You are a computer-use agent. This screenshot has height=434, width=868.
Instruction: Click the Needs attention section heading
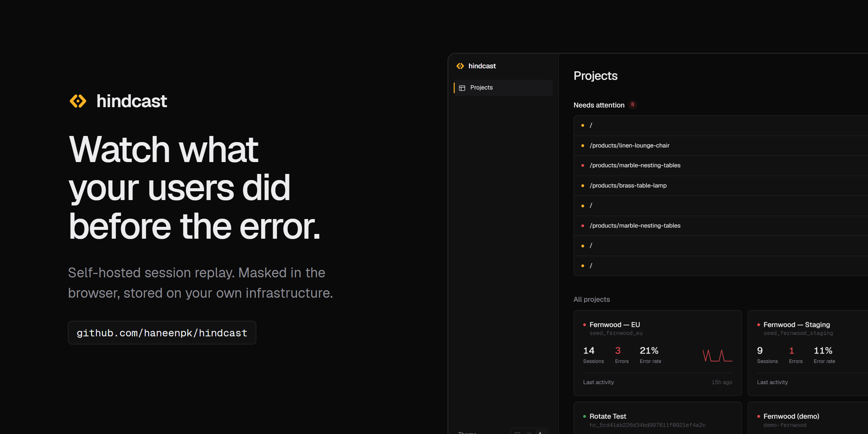tap(599, 105)
